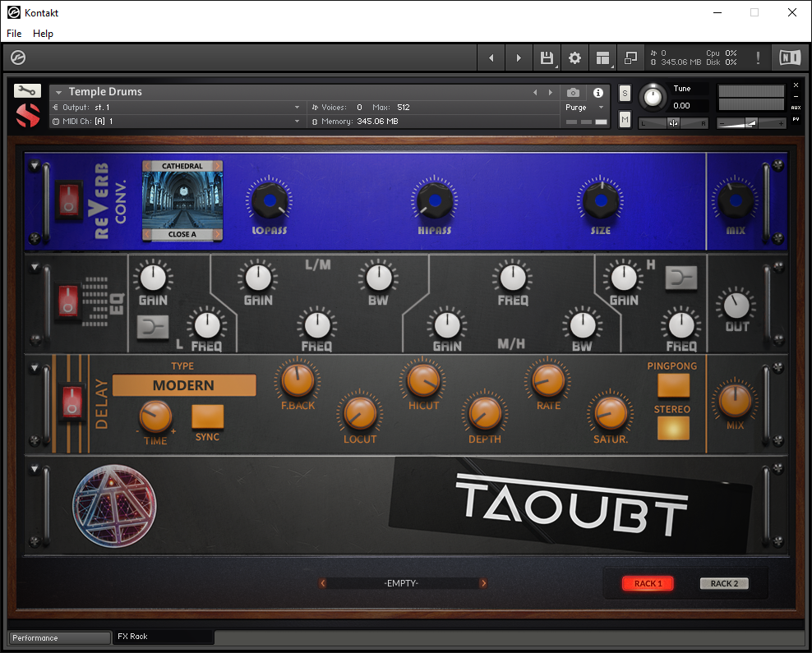Click the save floppy disk icon
812x653 pixels.
(x=547, y=58)
